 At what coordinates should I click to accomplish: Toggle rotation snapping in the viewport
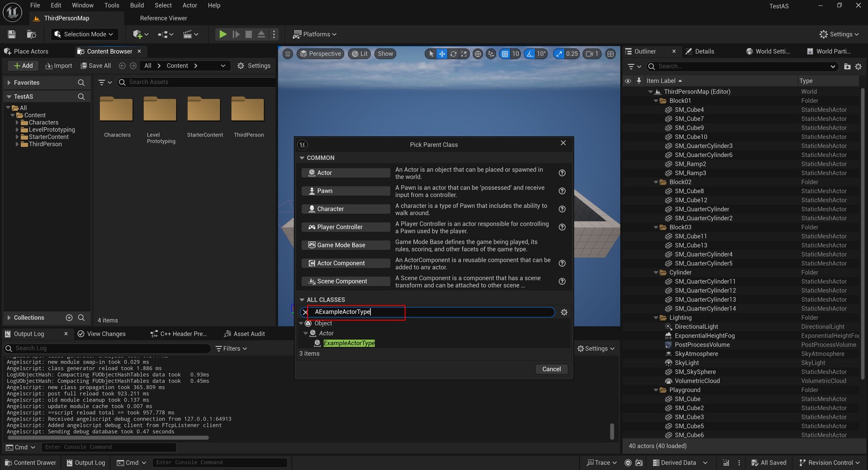pos(529,54)
